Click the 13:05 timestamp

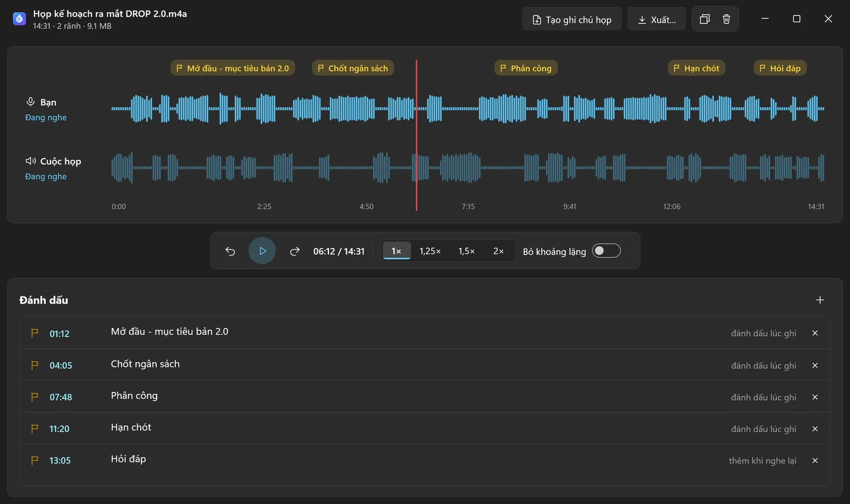coord(60,460)
